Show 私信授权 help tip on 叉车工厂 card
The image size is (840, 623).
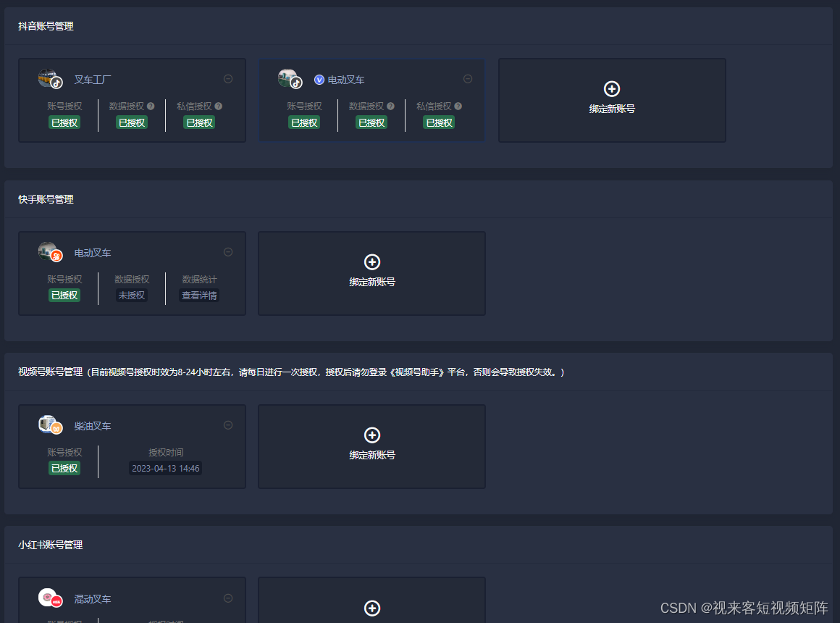219,106
